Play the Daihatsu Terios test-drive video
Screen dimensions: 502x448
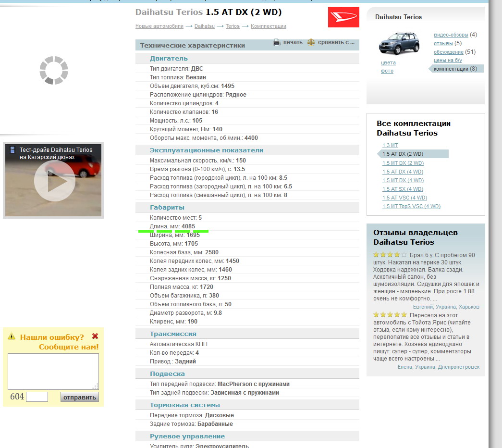tap(54, 181)
